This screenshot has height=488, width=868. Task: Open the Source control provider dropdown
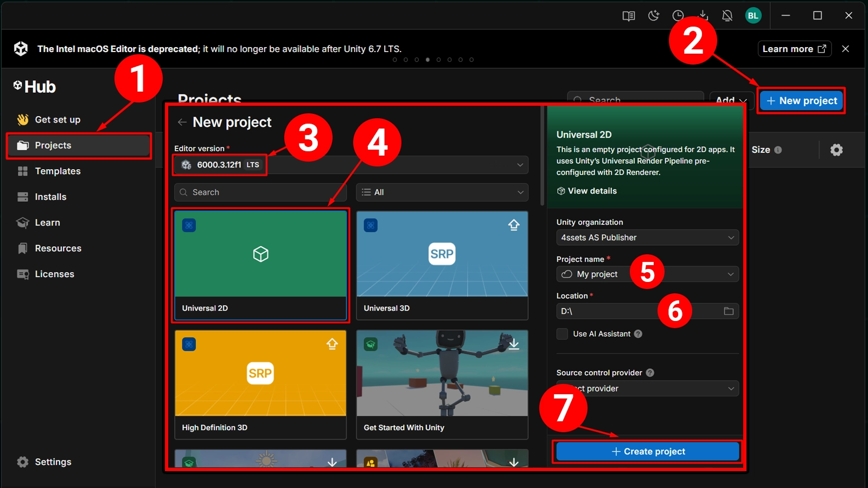(x=647, y=389)
